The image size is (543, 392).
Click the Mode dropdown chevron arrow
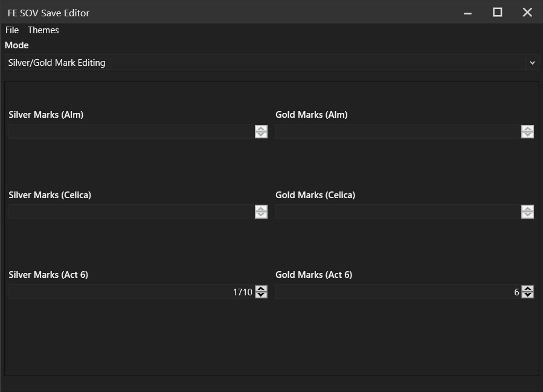click(532, 62)
